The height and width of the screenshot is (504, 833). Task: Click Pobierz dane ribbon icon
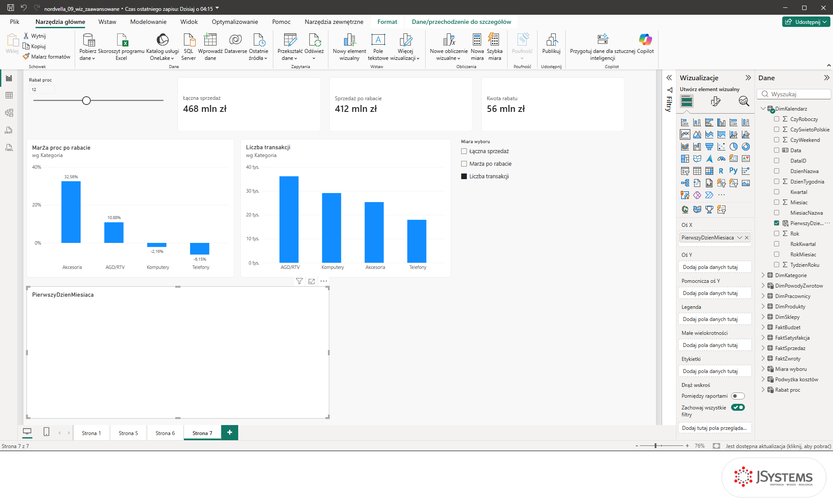[x=88, y=47]
